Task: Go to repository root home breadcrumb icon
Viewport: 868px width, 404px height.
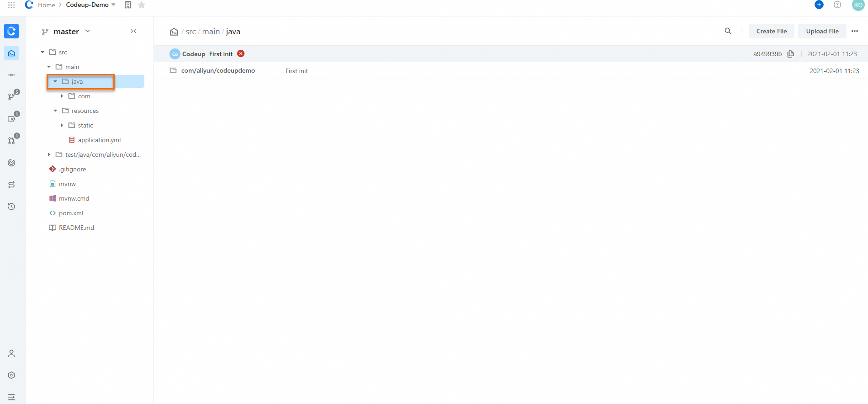Action: point(174,32)
